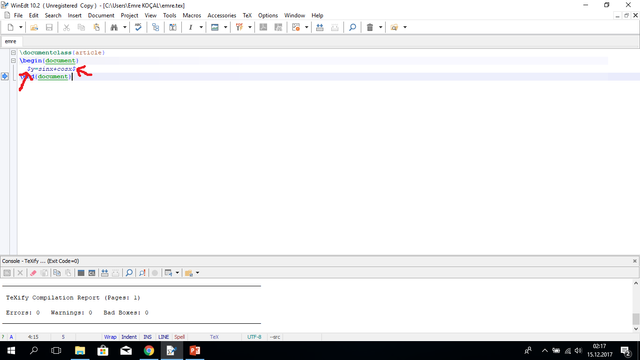Image resolution: width=640 pixels, height=360 pixels.
Task: Collapse the \begin{document} fold marker
Action: coord(13,60)
